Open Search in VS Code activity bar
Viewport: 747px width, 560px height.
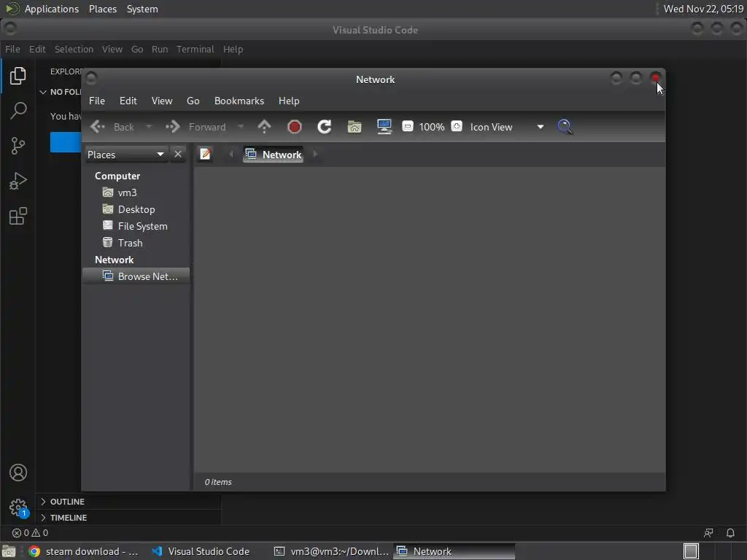(x=18, y=111)
